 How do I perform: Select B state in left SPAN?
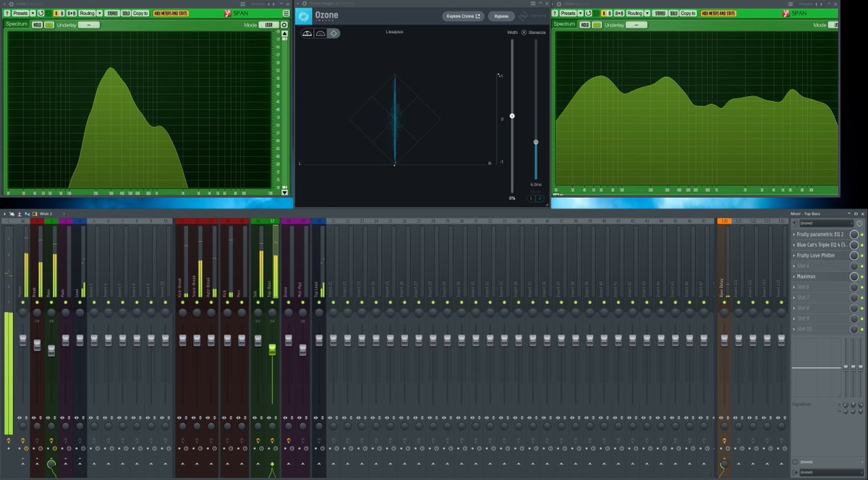tap(63, 13)
